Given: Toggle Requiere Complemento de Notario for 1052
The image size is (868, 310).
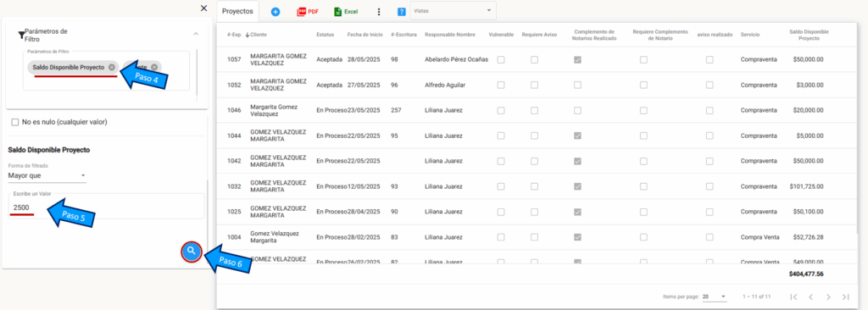Looking at the screenshot, I should [x=643, y=85].
